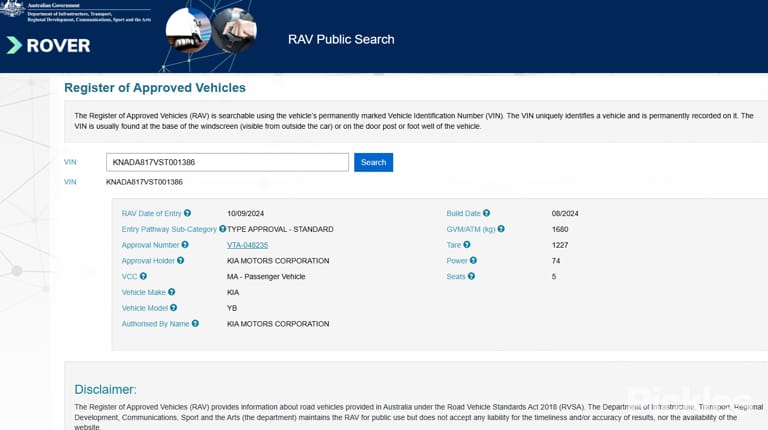Open help icon next to Seats
Image resolution: width=768 pixels, height=430 pixels.
(x=471, y=276)
